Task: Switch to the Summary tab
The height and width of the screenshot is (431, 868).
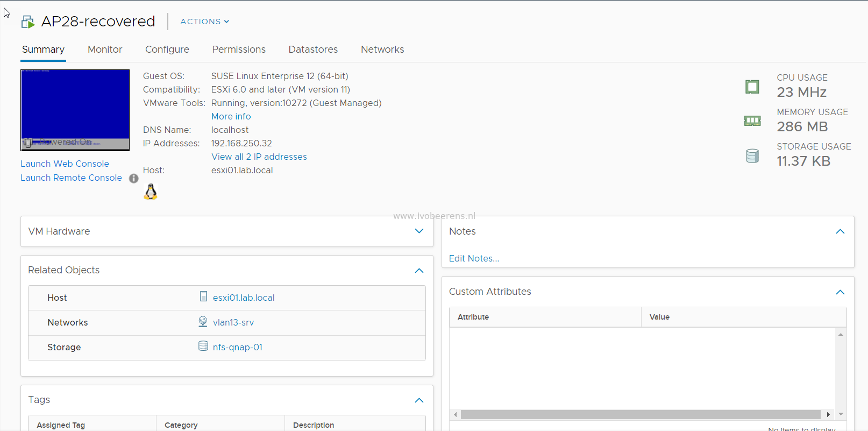Action: (x=43, y=50)
